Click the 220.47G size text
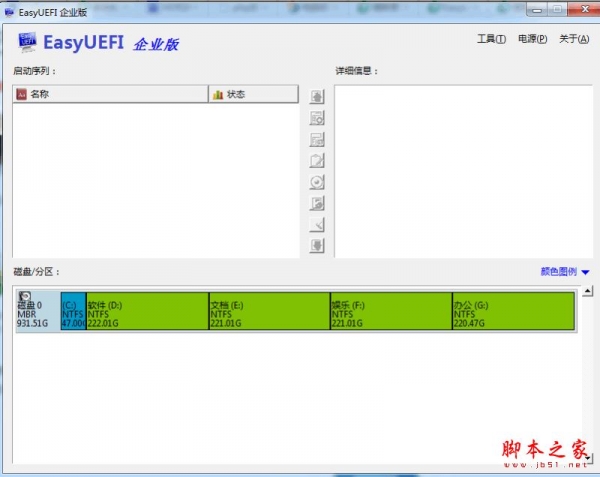Screen dimensions: 600x477 click(469, 324)
